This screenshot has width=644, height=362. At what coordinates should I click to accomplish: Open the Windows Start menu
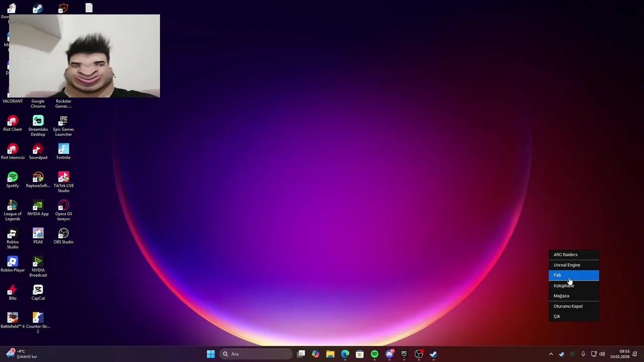coord(211,354)
